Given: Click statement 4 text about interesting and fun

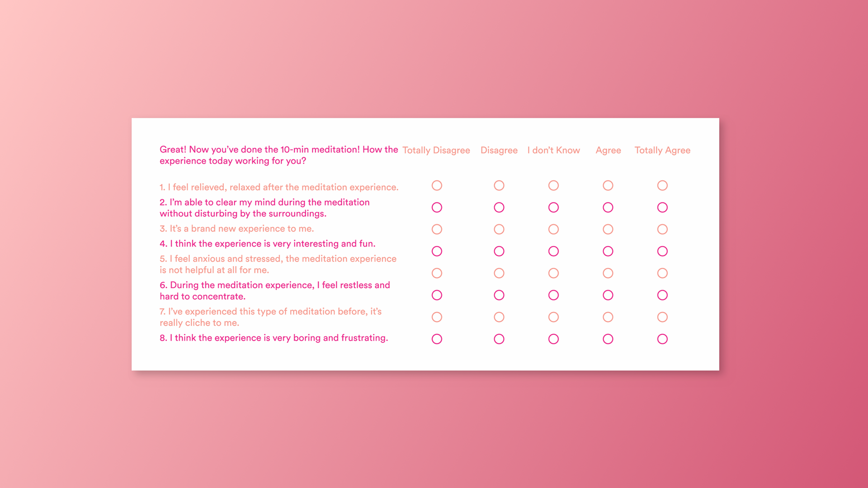Looking at the screenshot, I should (268, 244).
